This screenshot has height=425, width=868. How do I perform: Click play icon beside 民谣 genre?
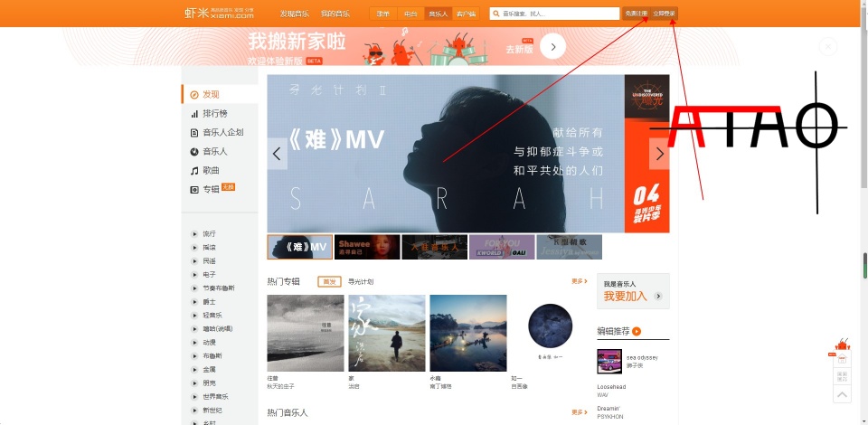coord(194,261)
